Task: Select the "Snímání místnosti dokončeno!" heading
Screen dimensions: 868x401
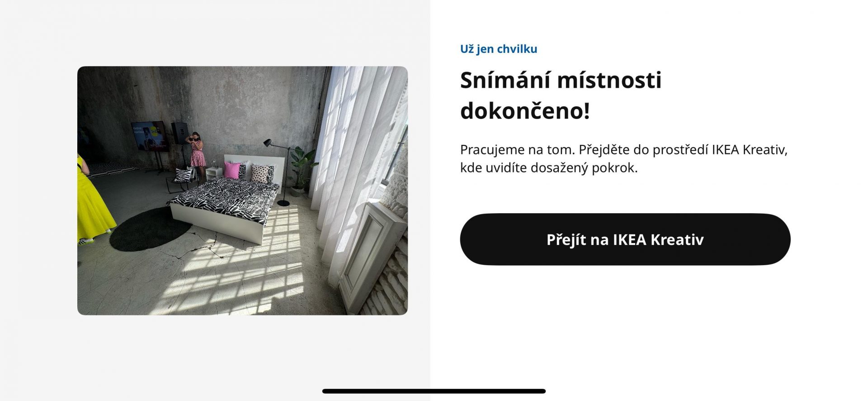Action: (561, 95)
